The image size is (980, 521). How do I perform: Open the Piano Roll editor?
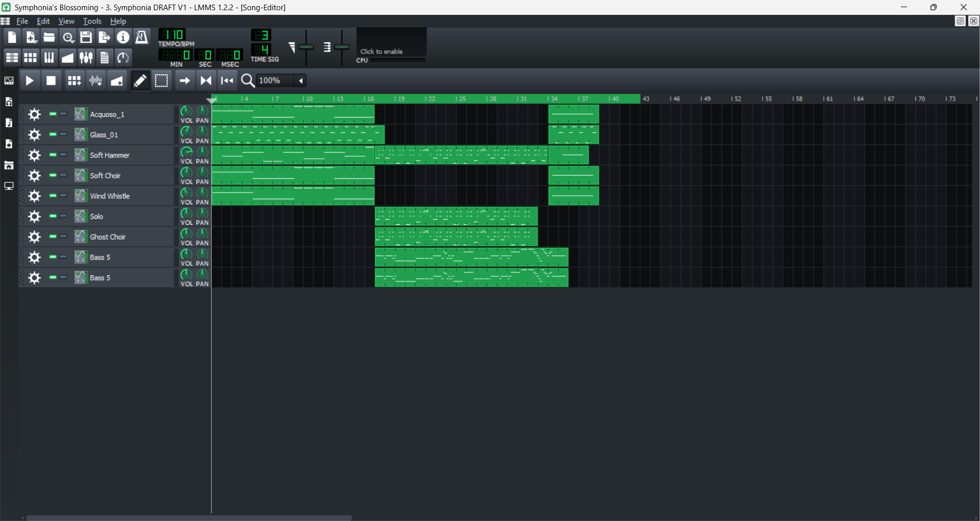pos(49,57)
